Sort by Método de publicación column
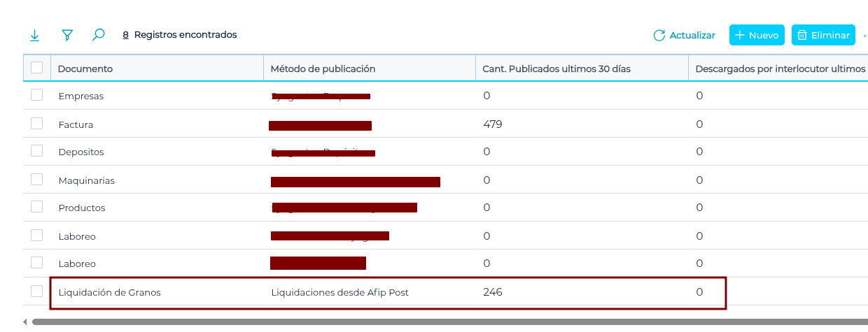 323,68
